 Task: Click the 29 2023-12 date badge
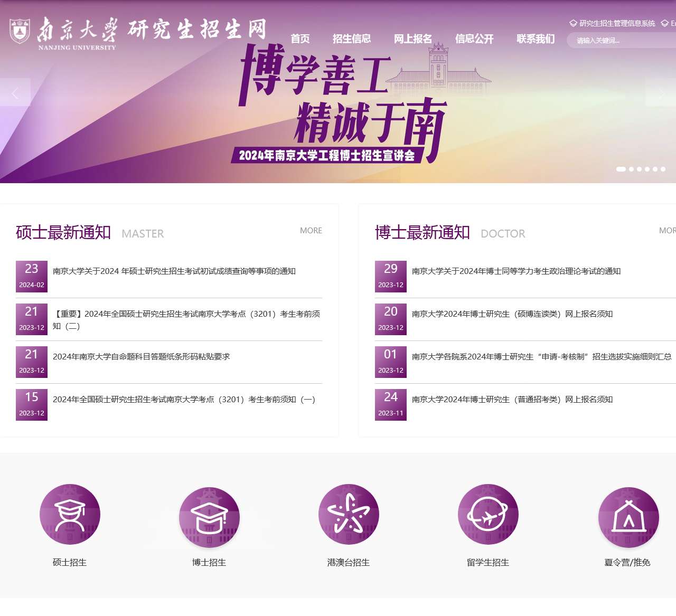point(391,277)
